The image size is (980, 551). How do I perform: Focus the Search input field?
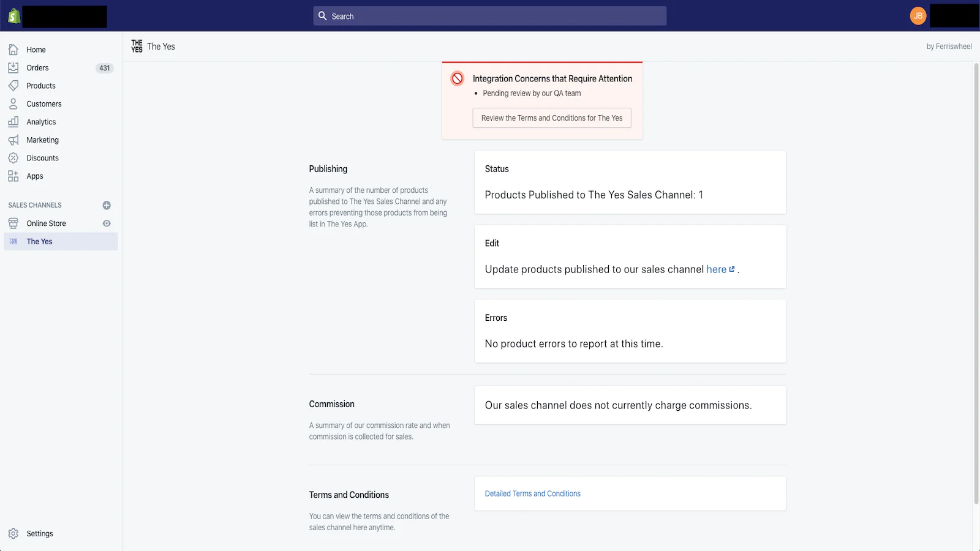(490, 16)
